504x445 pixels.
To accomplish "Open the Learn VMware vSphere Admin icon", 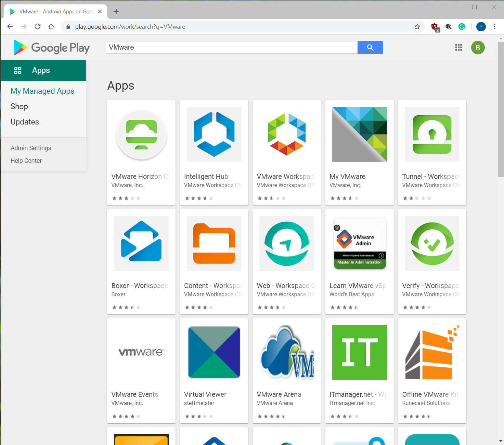I will 360,244.
